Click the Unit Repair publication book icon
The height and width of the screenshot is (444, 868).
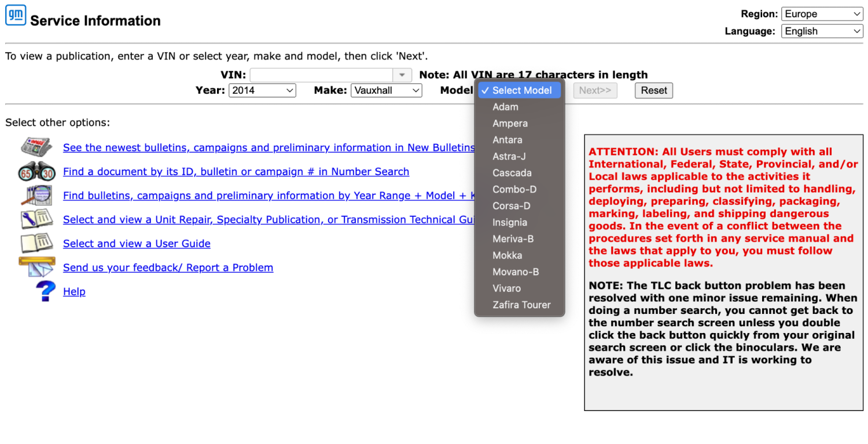(36, 220)
